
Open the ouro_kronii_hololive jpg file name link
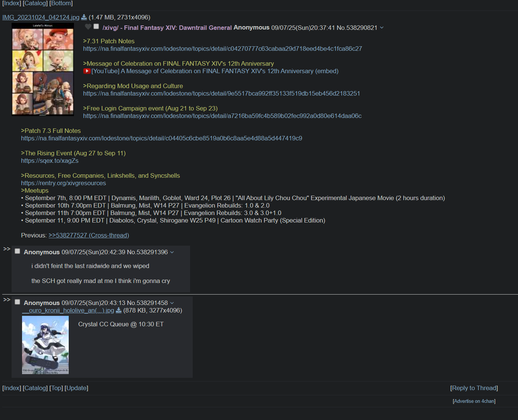pyautogui.click(x=68, y=311)
